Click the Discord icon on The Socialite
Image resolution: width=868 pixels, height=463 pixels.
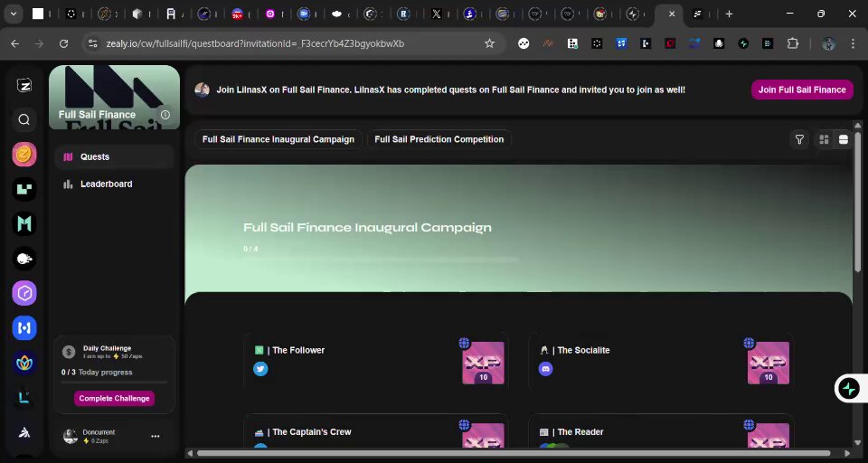click(546, 369)
